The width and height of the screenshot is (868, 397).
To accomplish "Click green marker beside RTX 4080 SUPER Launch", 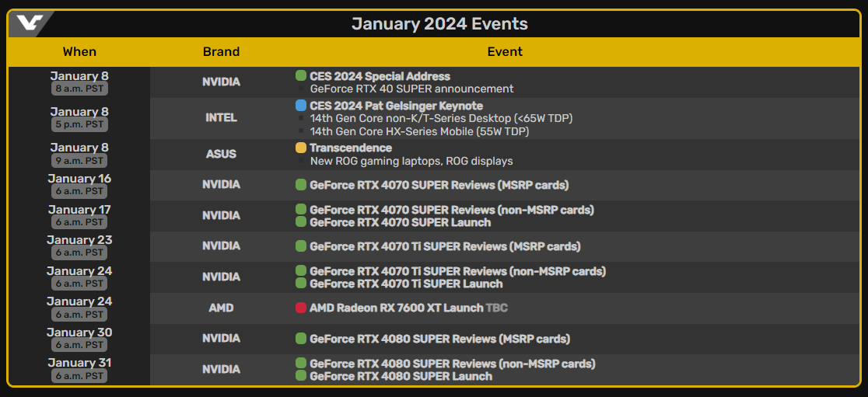I will click(x=300, y=375).
